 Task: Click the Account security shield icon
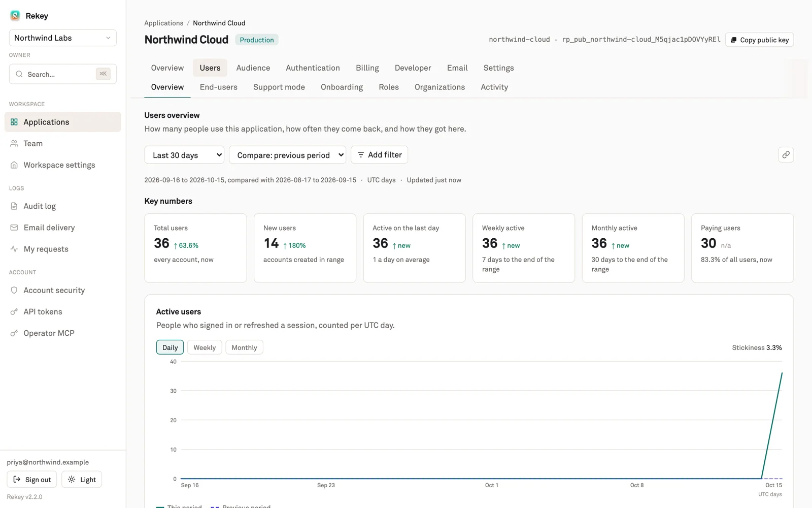pyautogui.click(x=14, y=290)
